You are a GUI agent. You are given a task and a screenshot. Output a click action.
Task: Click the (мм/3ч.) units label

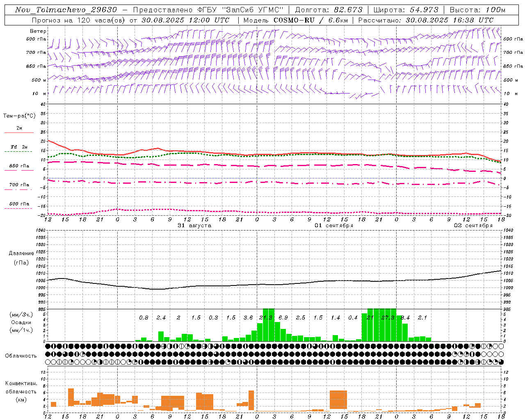click(21, 315)
